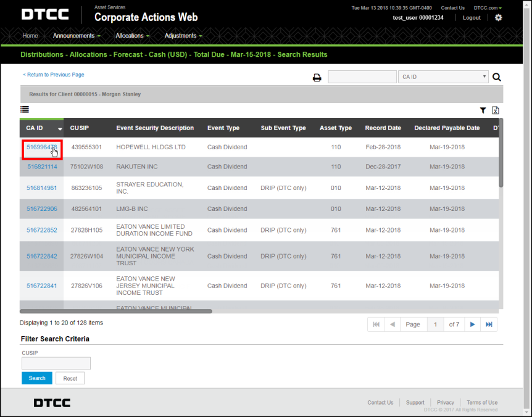Sort by Declared Payable Date header
This screenshot has height=417, width=532.
click(447, 128)
